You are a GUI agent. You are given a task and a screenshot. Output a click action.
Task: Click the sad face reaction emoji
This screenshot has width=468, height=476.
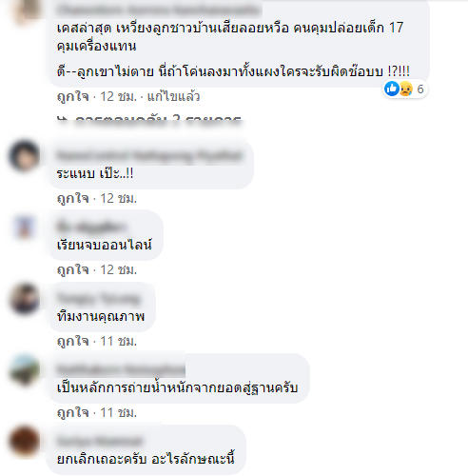(405, 89)
